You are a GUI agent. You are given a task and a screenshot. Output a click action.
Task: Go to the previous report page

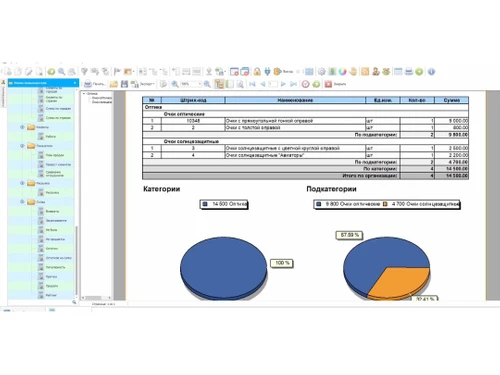[x=263, y=84]
